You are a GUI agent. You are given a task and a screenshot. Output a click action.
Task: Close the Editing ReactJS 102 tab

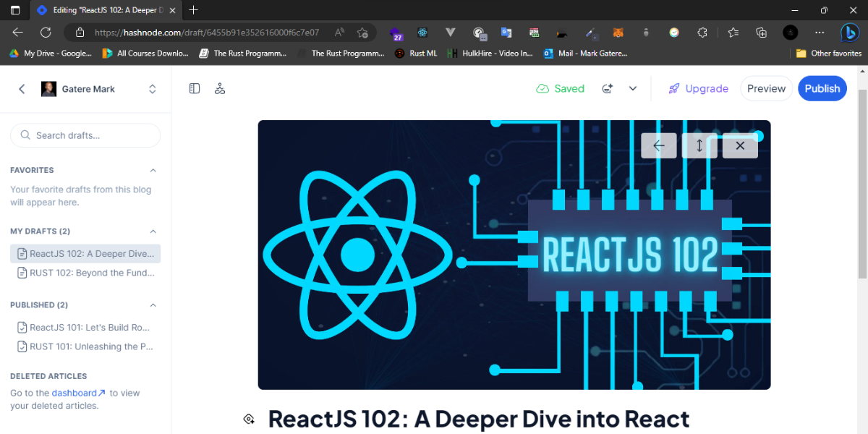pos(174,10)
